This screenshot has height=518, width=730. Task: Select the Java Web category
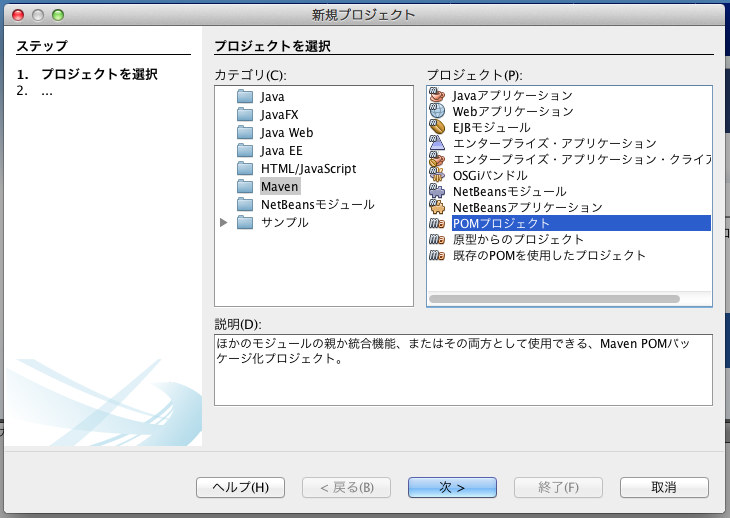coord(286,133)
